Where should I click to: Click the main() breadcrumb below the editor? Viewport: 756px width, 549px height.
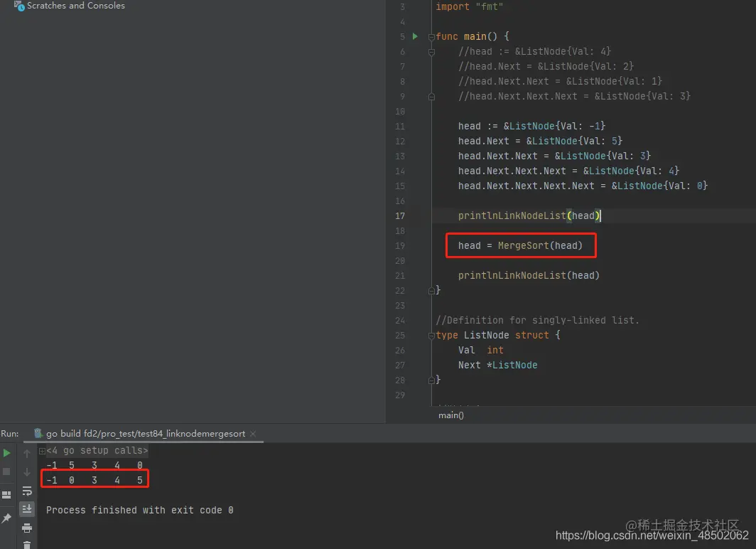[x=451, y=415]
